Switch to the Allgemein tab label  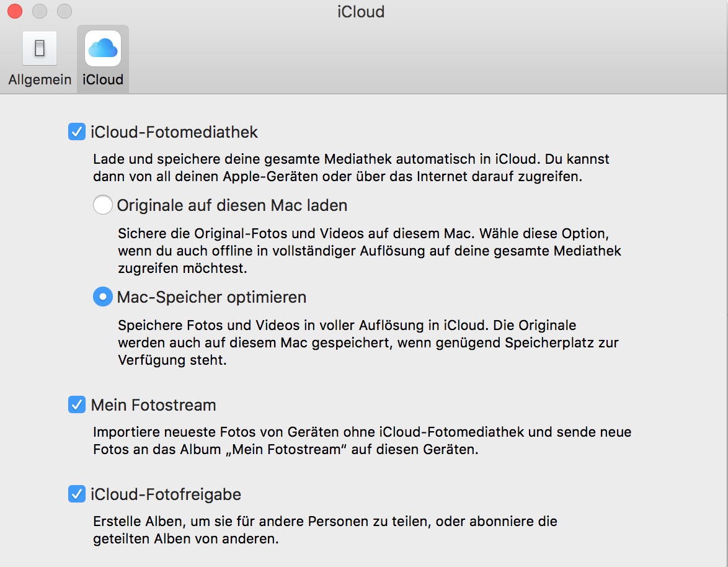pyautogui.click(x=40, y=80)
